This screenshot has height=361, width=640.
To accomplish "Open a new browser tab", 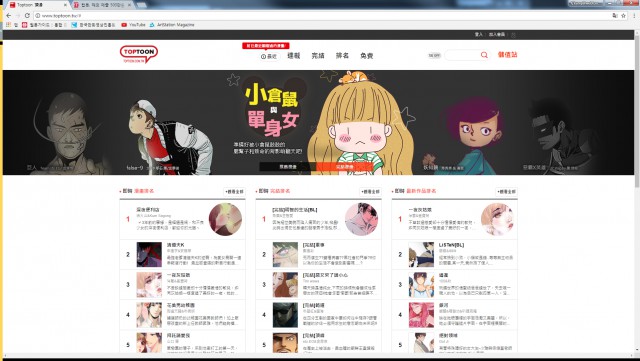I will click(x=142, y=5).
